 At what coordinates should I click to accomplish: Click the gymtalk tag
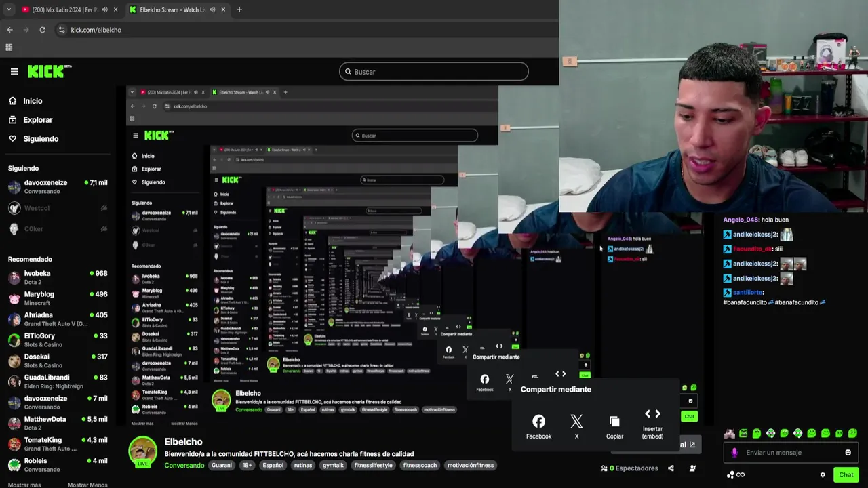[333, 466]
